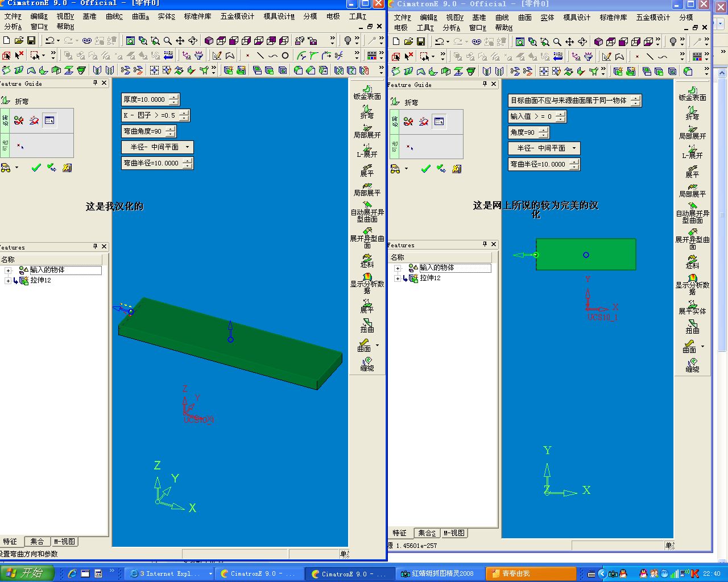This screenshot has height=582, width=728.
Task: Expand the 拉伸12 node in the left tree
Action: pos(8,281)
